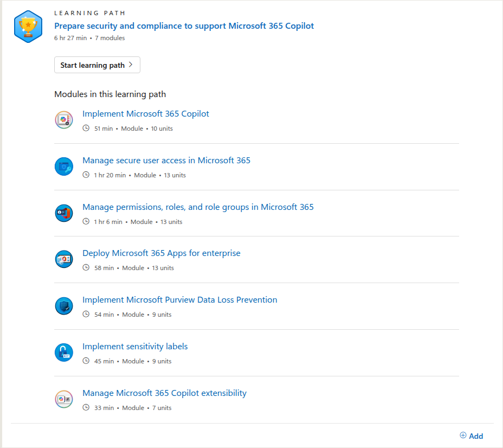Click the '7 modules' count text
Viewport: 503px width, 448px height.
[109, 38]
